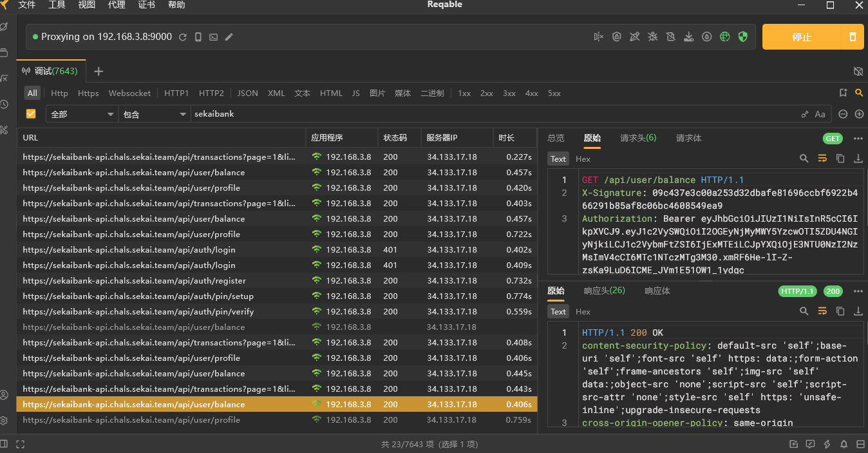Filter by 4xx status codes
This screenshot has width=868, height=453.
click(532, 93)
